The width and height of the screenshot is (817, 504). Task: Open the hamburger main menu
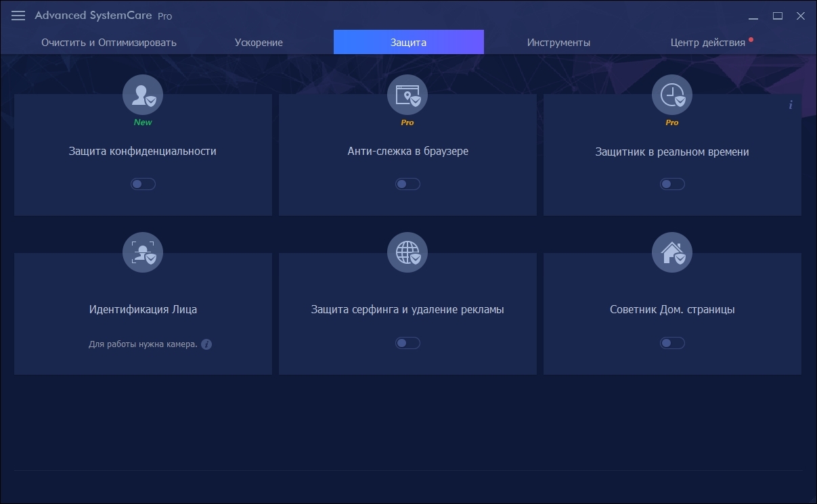tap(18, 16)
